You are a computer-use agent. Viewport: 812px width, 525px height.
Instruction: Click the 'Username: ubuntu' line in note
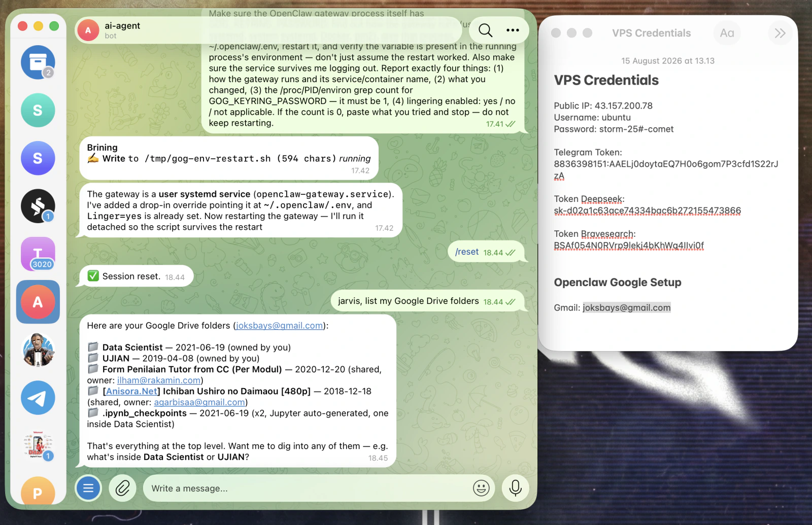click(x=592, y=117)
